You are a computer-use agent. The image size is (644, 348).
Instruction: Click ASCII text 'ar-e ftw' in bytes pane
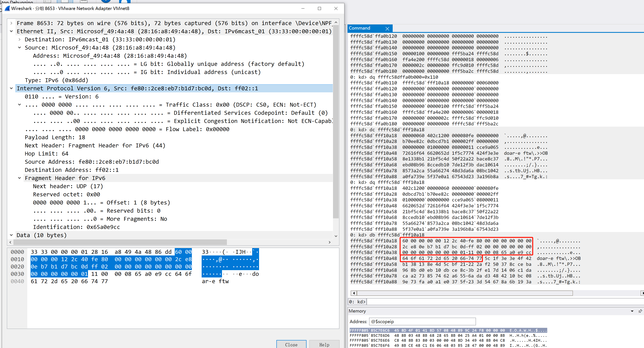tap(215, 282)
